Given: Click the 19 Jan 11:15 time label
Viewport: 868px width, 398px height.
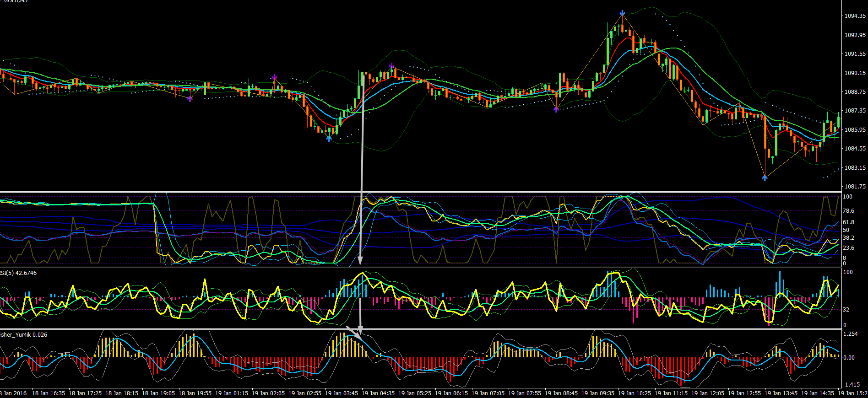Looking at the screenshot, I should tap(671, 393).
